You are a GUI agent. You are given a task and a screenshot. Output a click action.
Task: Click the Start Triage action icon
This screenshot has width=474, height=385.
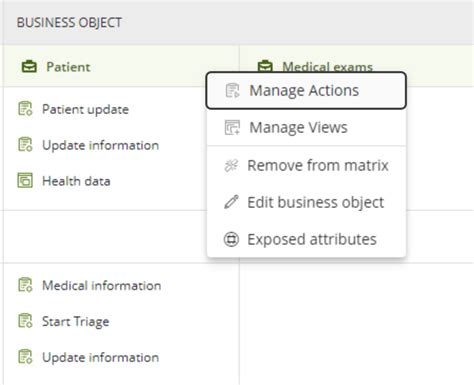tap(25, 321)
